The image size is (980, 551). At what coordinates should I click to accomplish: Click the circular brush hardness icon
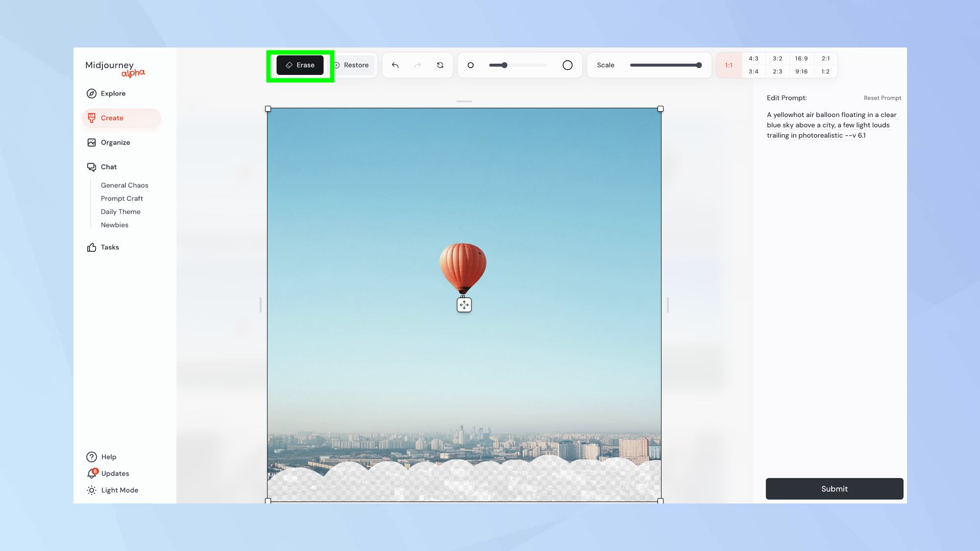point(567,65)
